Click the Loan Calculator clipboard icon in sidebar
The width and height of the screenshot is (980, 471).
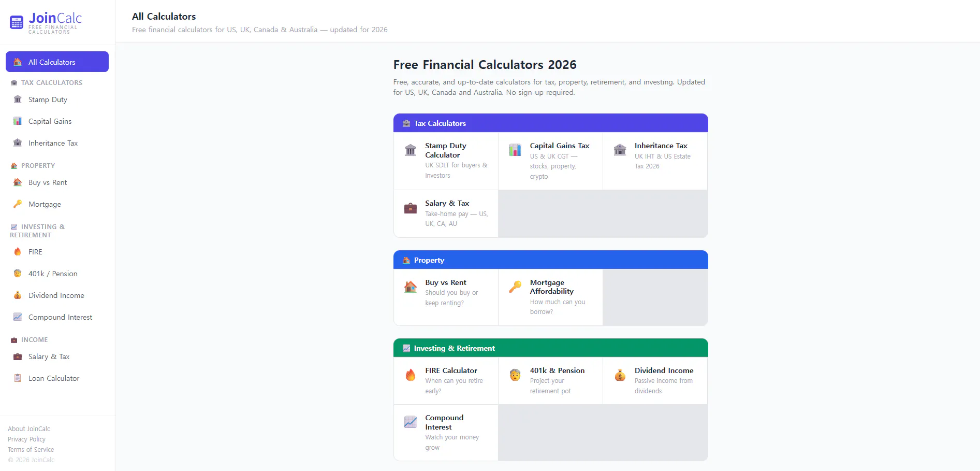[18, 378]
